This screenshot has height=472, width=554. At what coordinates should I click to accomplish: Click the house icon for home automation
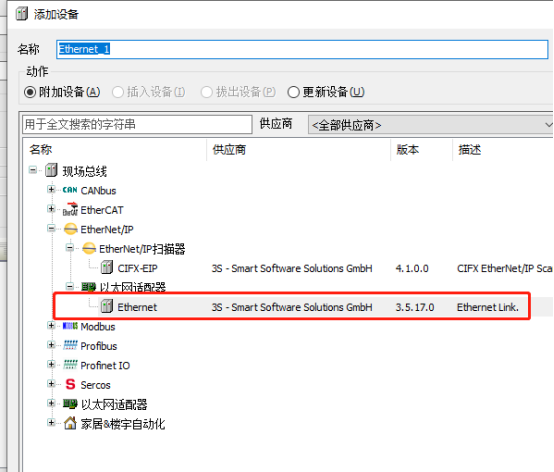[70, 423]
